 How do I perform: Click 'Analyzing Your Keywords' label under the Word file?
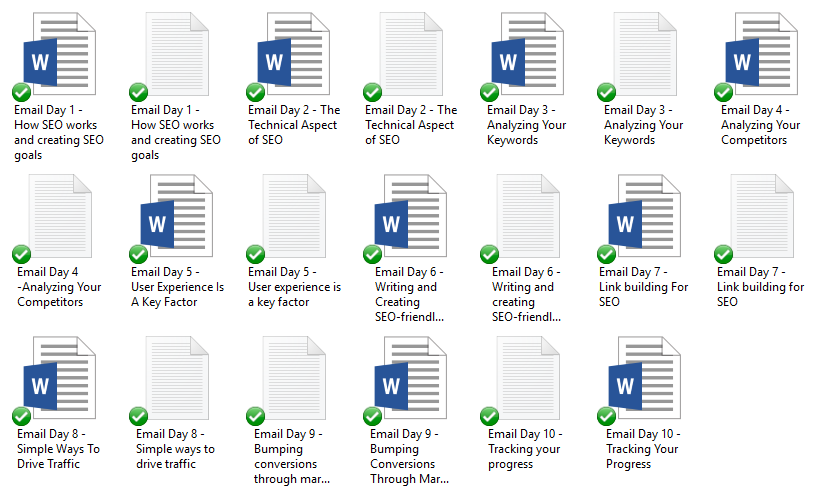point(526,125)
